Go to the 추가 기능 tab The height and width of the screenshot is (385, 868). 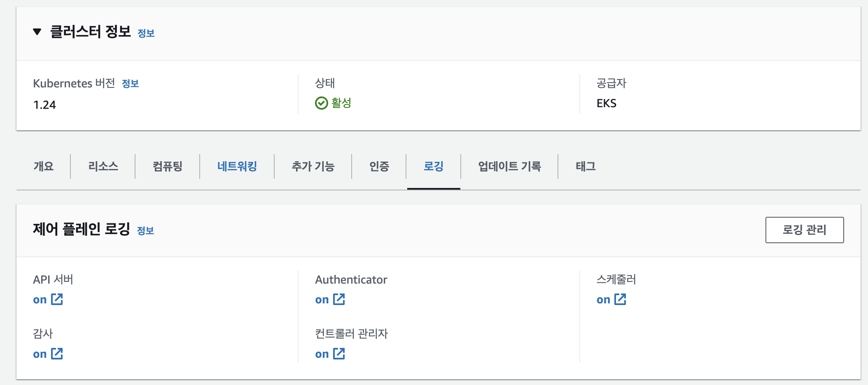tap(313, 167)
